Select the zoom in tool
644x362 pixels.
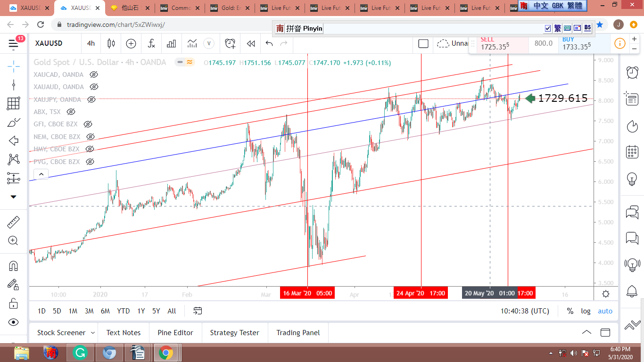pyautogui.click(x=13, y=241)
